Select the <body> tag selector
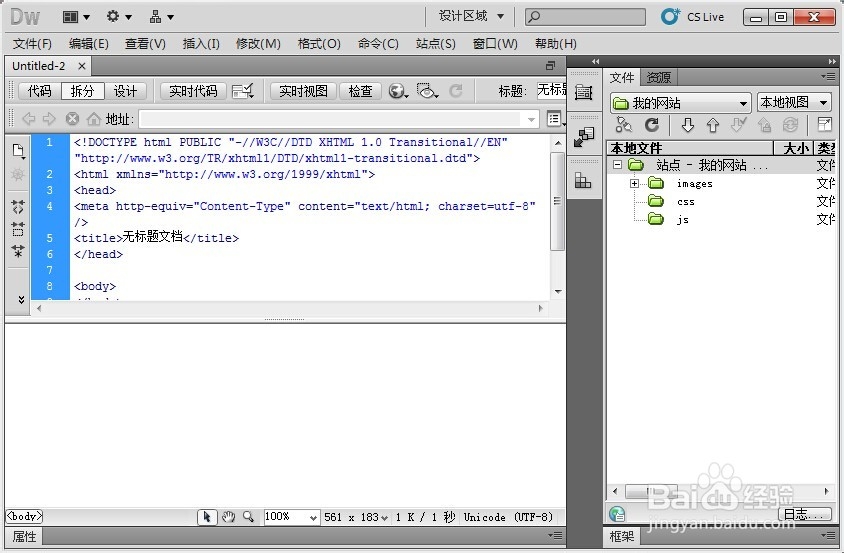 pyautogui.click(x=24, y=516)
